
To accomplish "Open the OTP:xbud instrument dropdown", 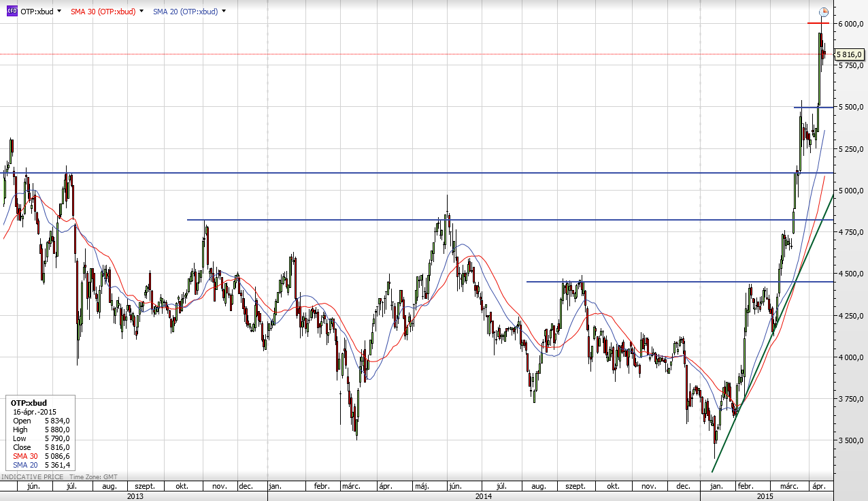I will pyautogui.click(x=59, y=12).
